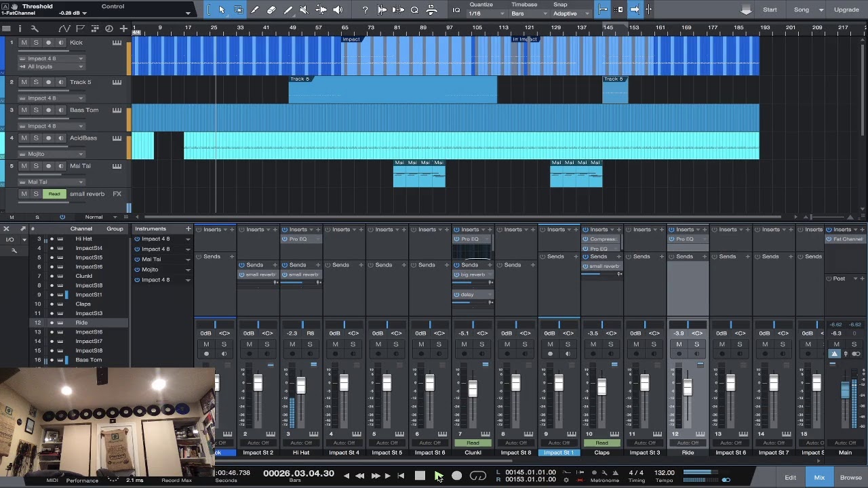Close the mixer console panel

(x=6, y=229)
